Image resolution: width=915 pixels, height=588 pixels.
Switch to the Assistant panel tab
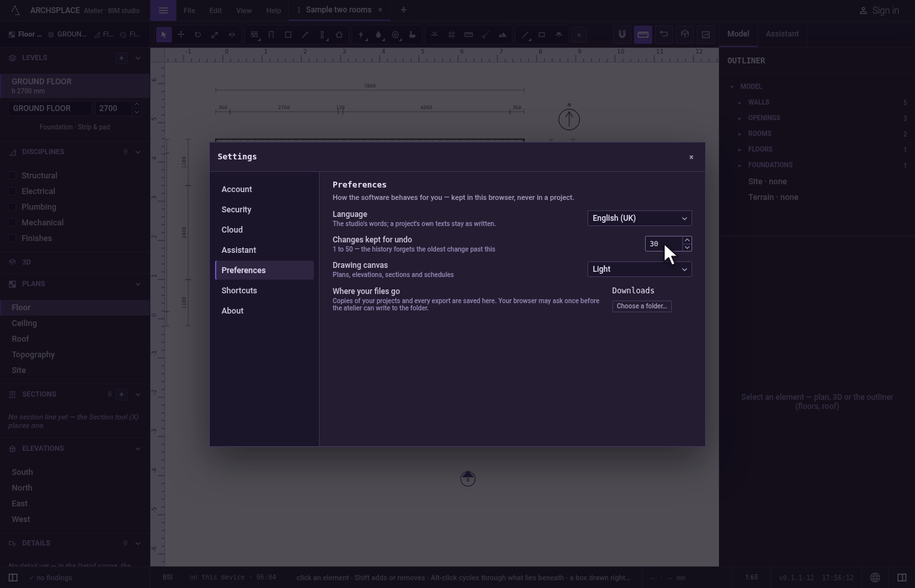coord(782,34)
